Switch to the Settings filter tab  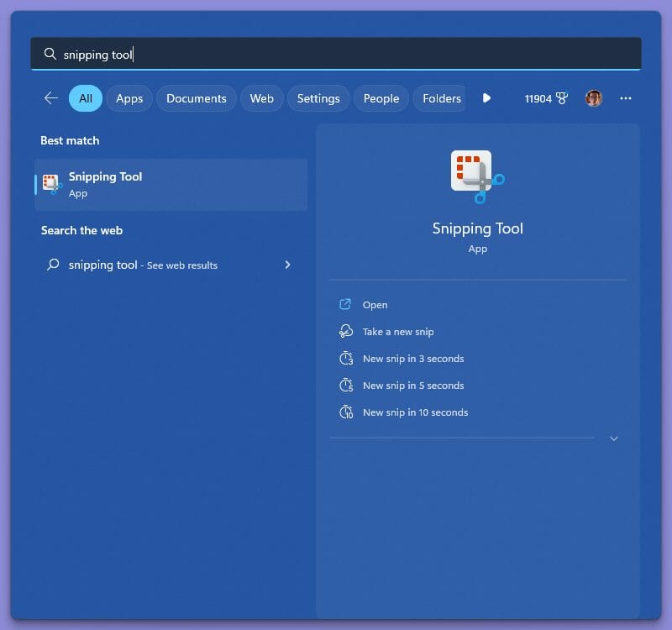[x=318, y=98]
